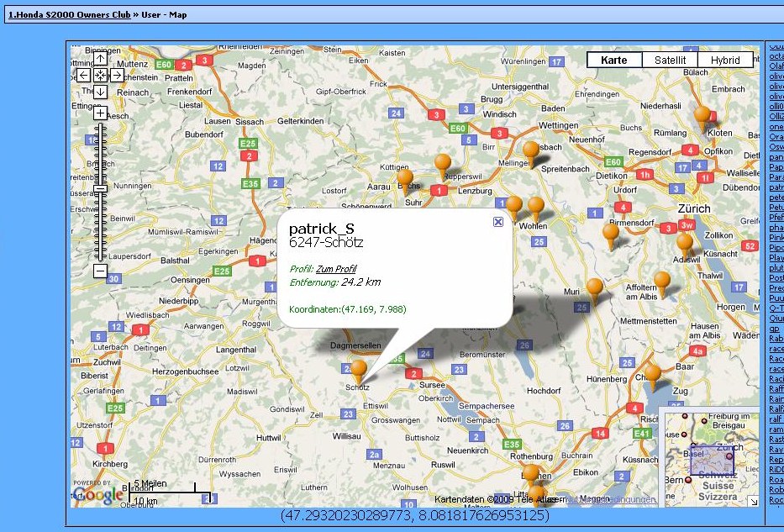The image size is (784, 532).
Task: Pan the map up with the arrow
Action: [x=100, y=59]
